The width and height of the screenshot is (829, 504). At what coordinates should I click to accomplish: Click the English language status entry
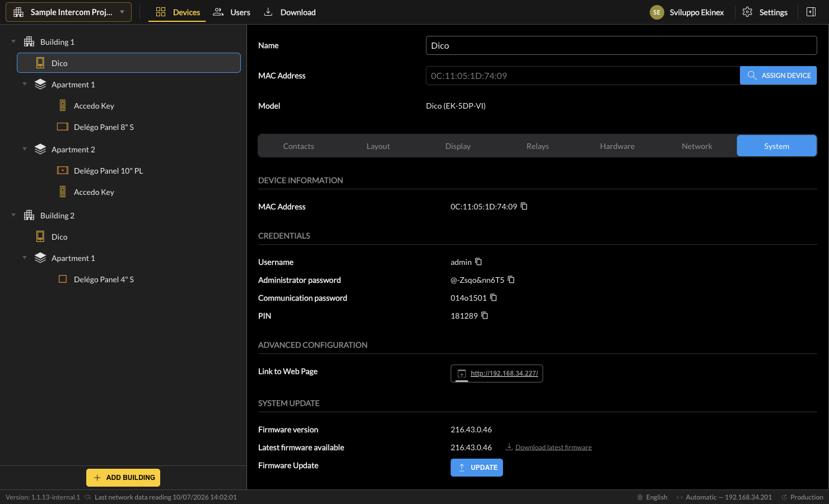pyautogui.click(x=652, y=497)
